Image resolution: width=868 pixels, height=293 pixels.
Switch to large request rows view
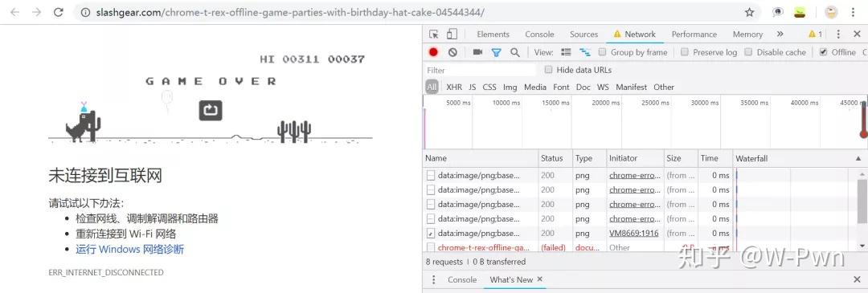[x=566, y=52]
